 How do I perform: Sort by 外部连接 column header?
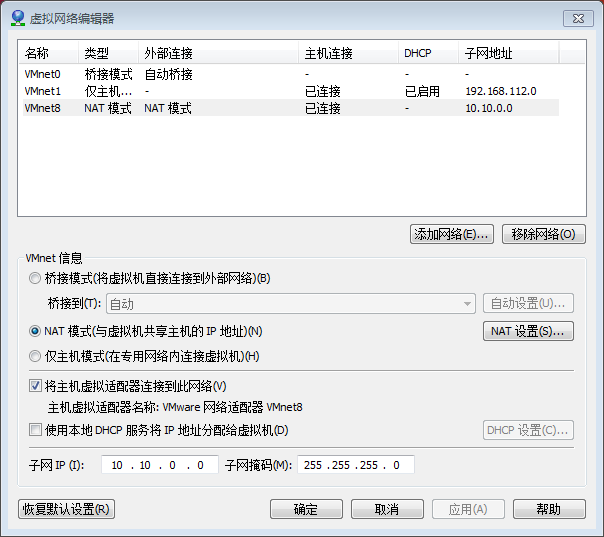pos(218,53)
